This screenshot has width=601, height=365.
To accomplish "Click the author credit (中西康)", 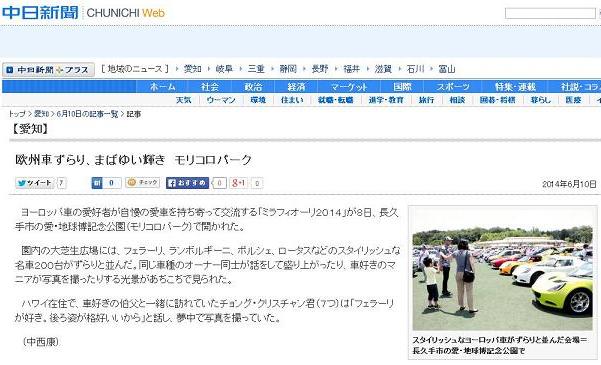I will click(x=41, y=341).
